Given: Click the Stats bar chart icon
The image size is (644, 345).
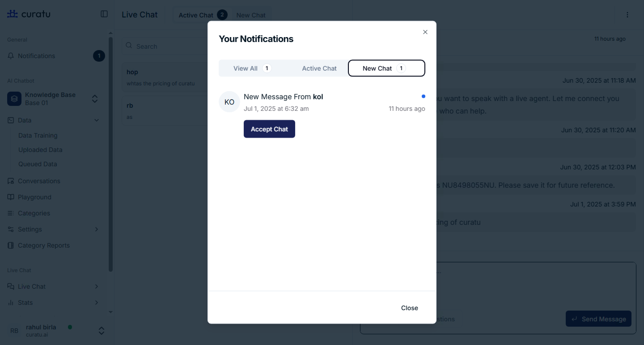Looking at the screenshot, I should (x=11, y=303).
